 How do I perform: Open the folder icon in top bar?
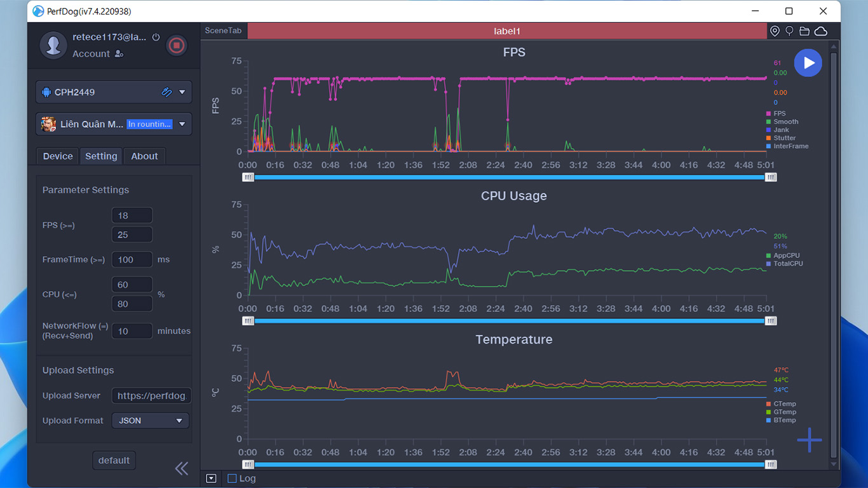pos(804,31)
